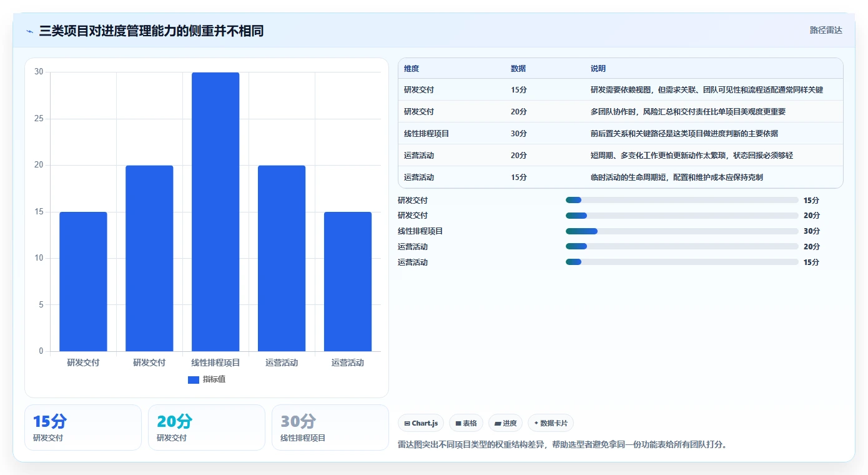Click the 维度 column header
This screenshot has height=475, width=868.
(x=412, y=69)
